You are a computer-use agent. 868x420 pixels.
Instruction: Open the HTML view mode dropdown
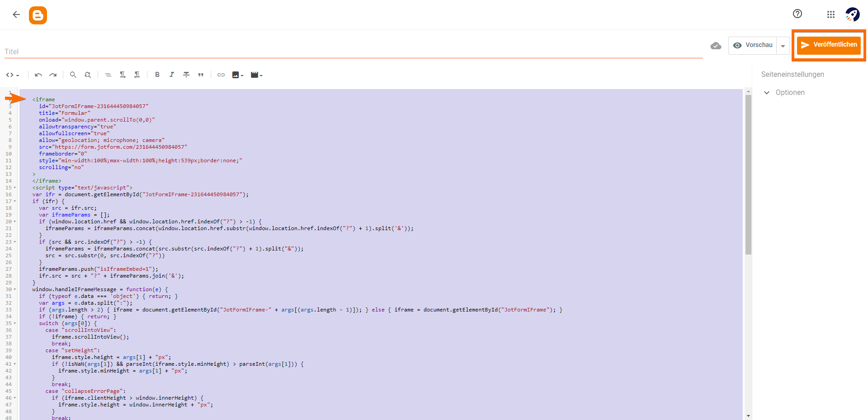point(13,75)
